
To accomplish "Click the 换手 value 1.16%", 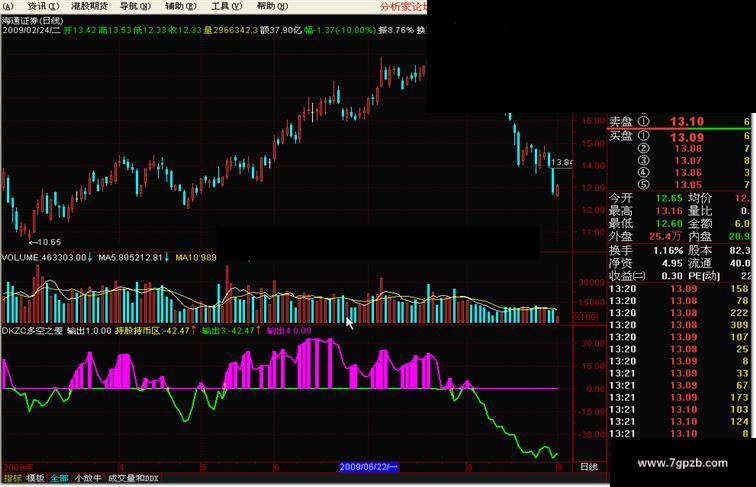I will pos(668,251).
